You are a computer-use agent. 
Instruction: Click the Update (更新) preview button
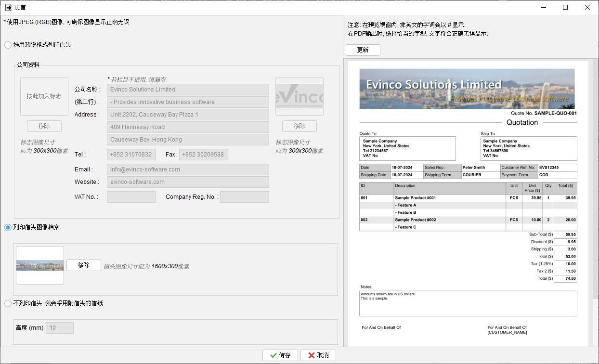click(x=363, y=50)
